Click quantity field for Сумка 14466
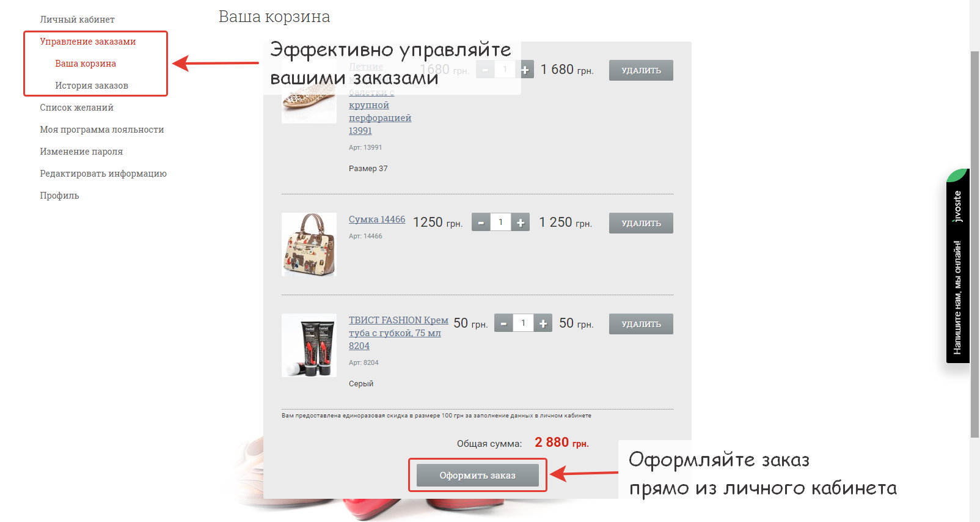The width and height of the screenshot is (980, 522). coord(500,222)
